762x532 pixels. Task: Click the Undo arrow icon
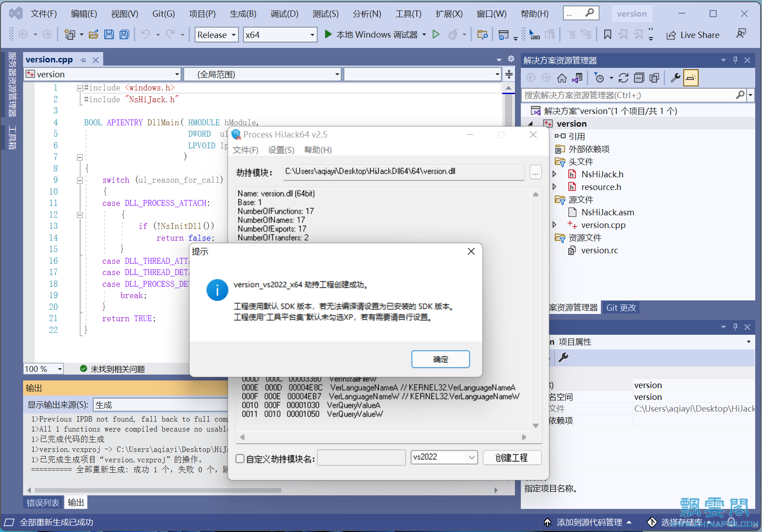tap(145, 34)
